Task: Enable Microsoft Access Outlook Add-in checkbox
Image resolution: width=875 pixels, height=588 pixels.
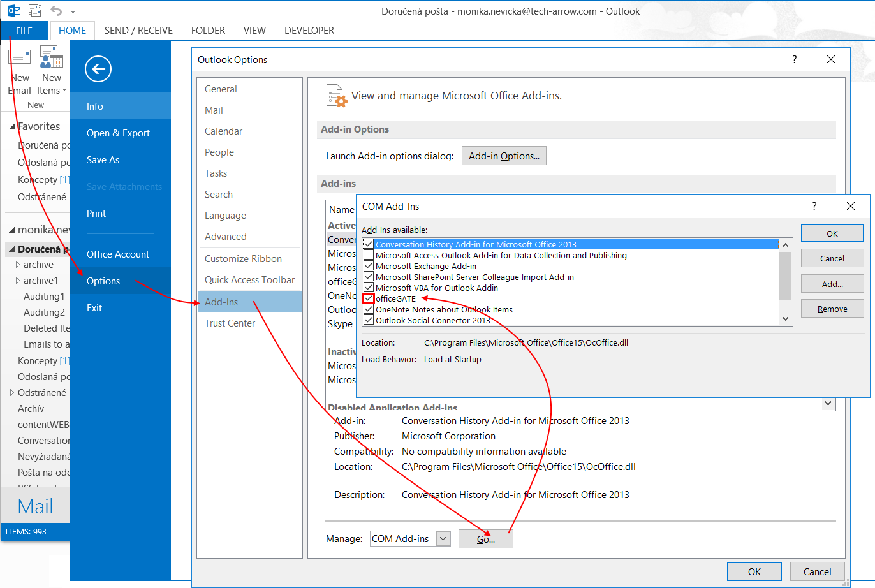Action: click(x=369, y=255)
